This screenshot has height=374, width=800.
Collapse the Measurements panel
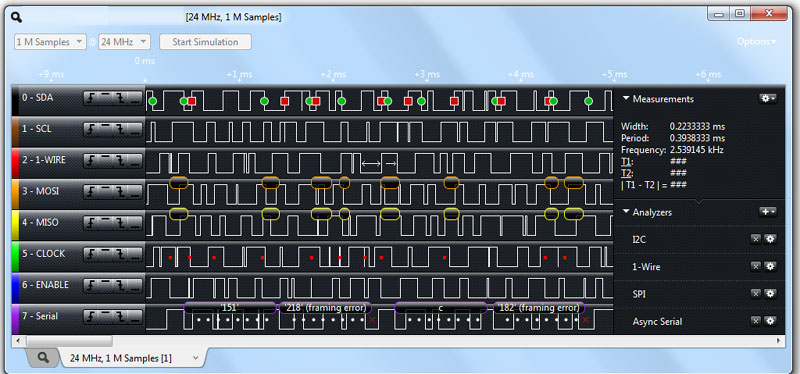tap(626, 99)
